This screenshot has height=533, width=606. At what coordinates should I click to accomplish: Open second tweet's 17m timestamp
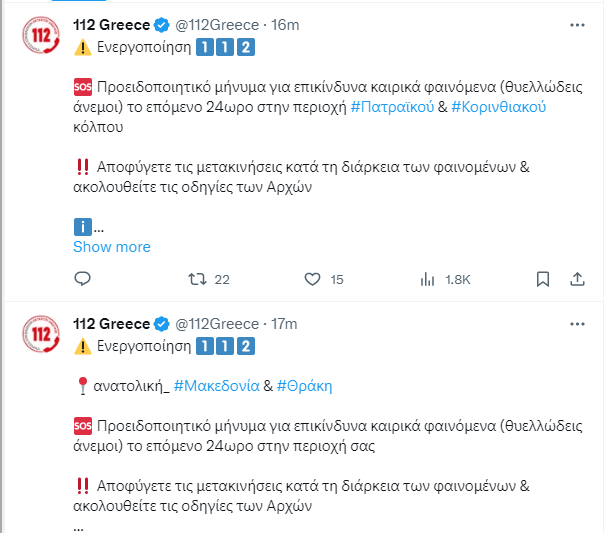point(285,324)
